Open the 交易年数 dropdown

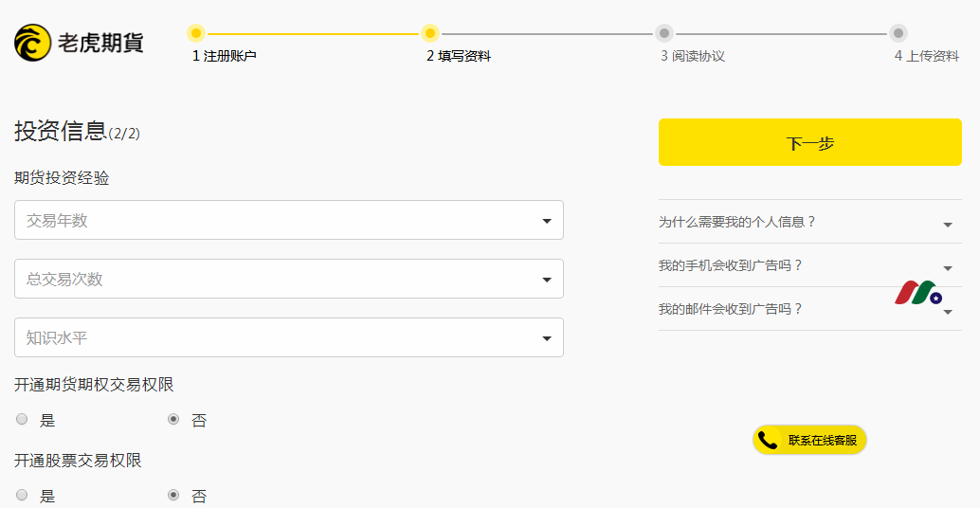pyautogui.click(x=289, y=220)
